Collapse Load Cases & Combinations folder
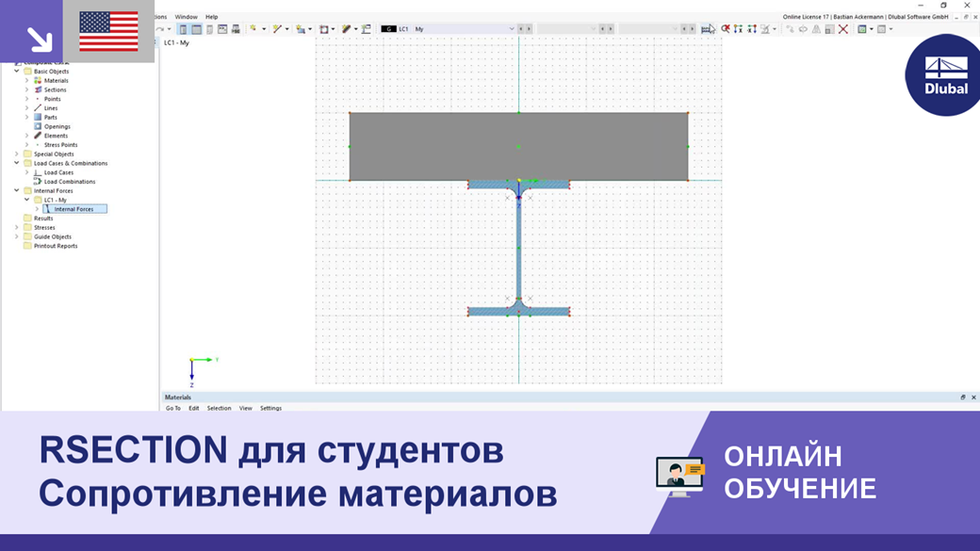The height and width of the screenshot is (551, 980). click(x=17, y=163)
